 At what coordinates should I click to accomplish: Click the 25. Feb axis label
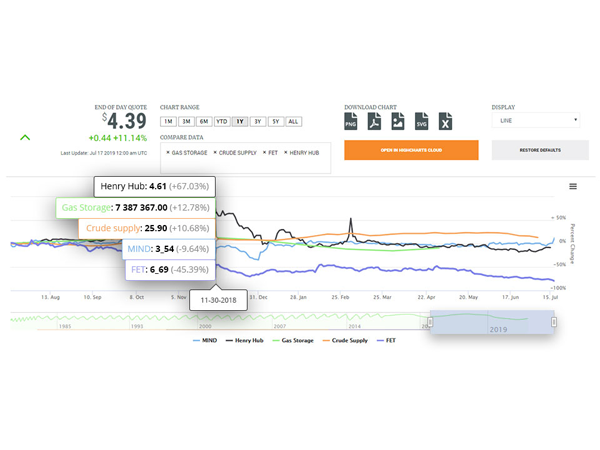click(x=340, y=297)
